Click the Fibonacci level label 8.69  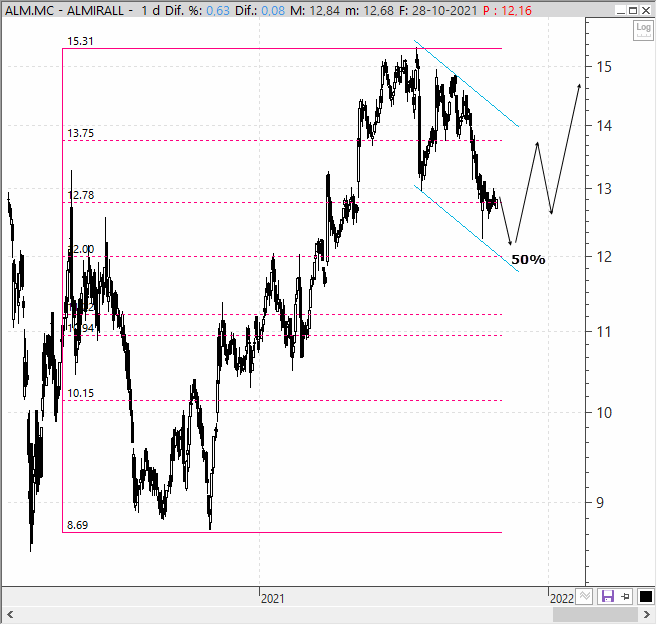tap(78, 525)
